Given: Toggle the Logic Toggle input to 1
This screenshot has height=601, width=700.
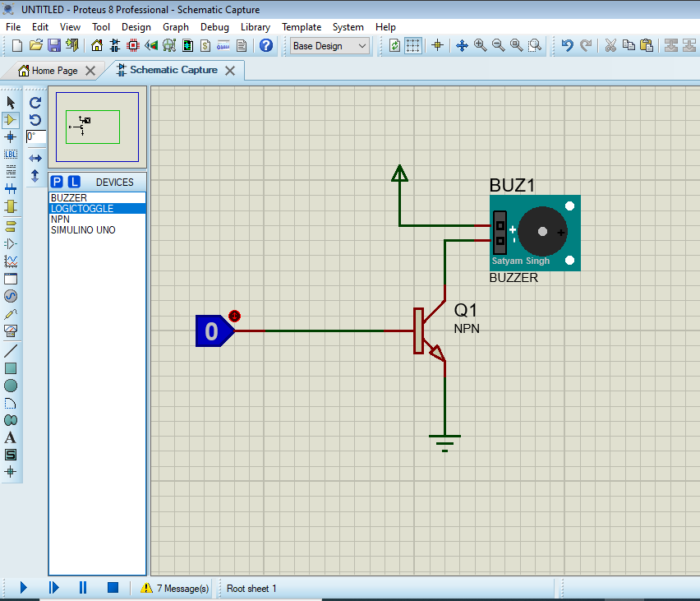Looking at the screenshot, I should tap(235, 316).
